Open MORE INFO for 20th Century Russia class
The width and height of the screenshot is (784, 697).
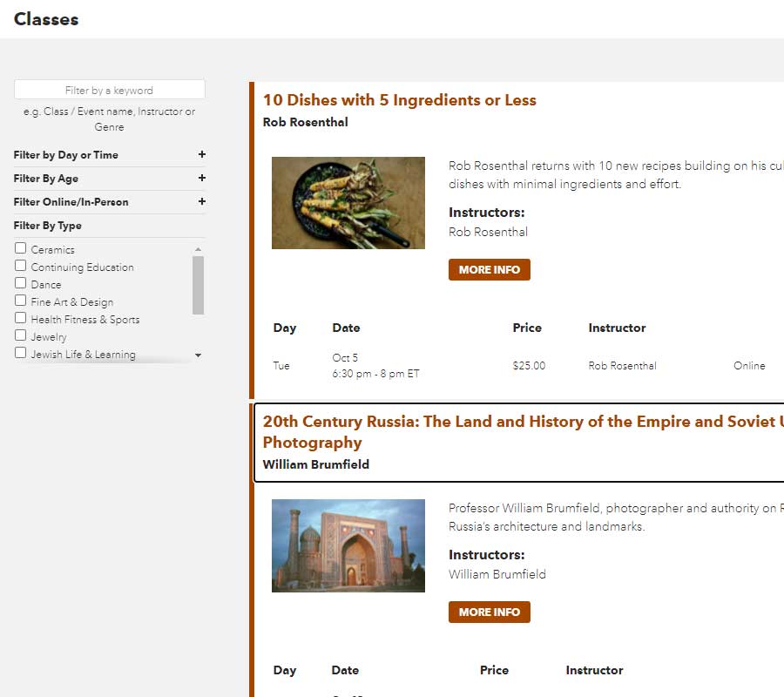click(489, 612)
